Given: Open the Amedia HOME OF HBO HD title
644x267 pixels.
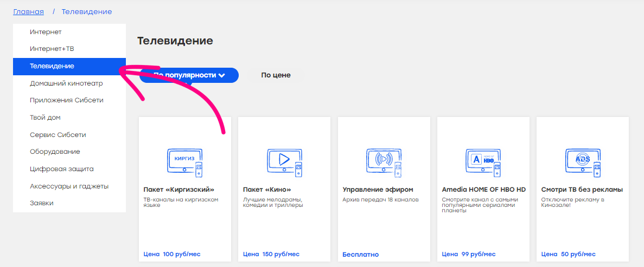Looking at the screenshot, I should (484, 190).
